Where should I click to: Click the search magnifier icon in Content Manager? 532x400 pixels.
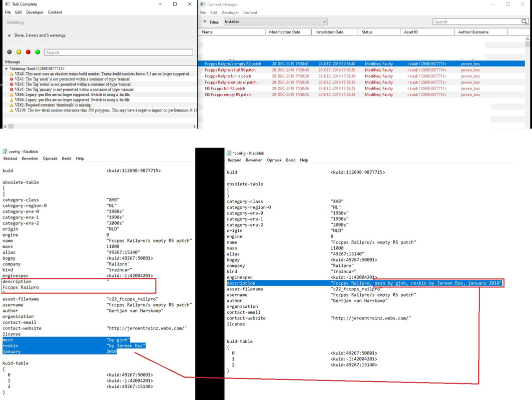click(x=524, y=21)
